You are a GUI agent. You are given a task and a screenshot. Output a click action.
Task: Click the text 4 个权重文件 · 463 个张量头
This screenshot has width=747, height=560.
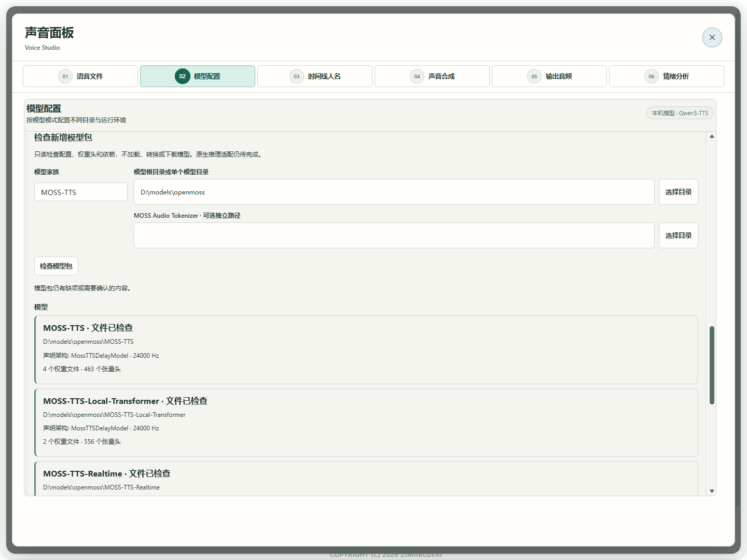(x=82, y=369)
